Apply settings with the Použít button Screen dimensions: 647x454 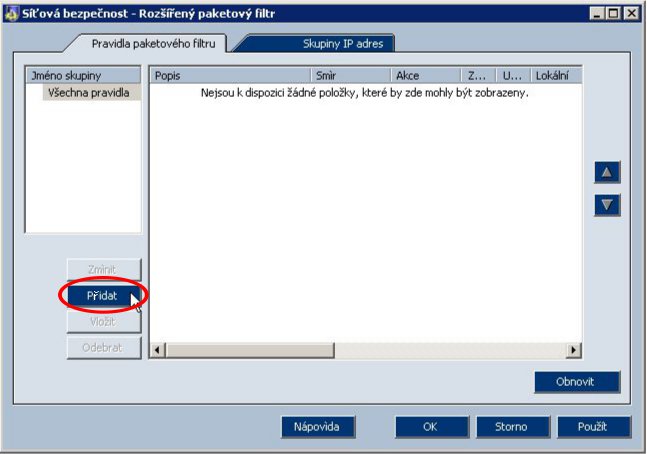tap(594, 427)
